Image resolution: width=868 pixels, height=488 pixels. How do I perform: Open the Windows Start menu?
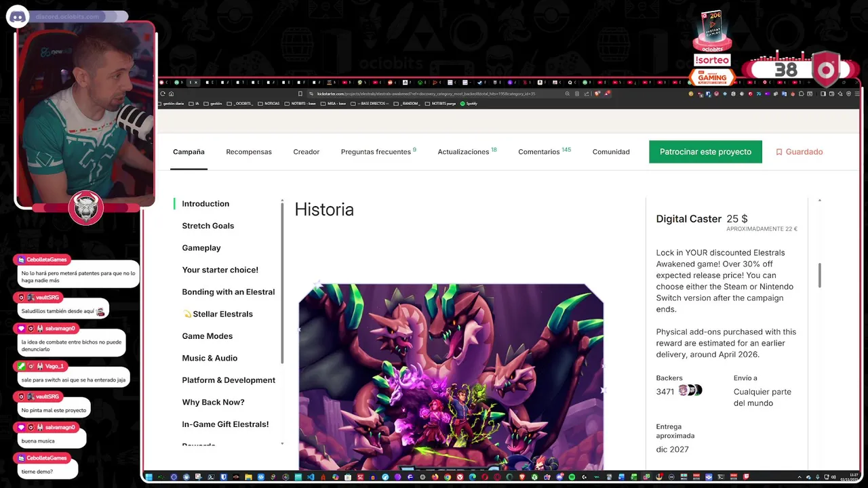149,476
